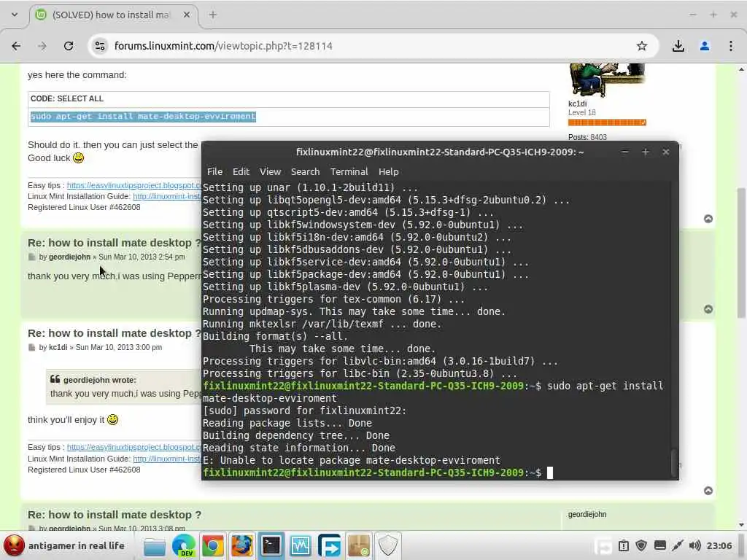Open the update shield tray icon

(x=641, y=545)
